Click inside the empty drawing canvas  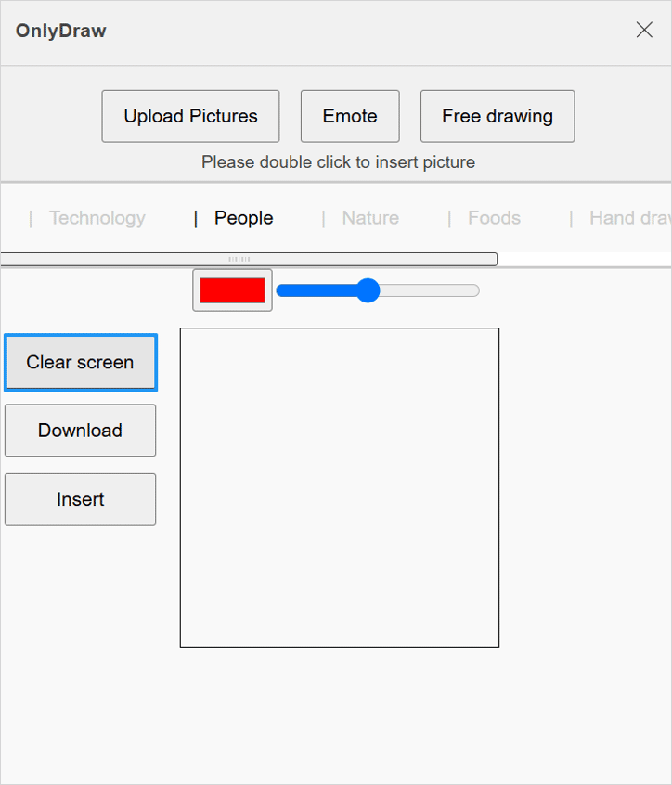340,488
